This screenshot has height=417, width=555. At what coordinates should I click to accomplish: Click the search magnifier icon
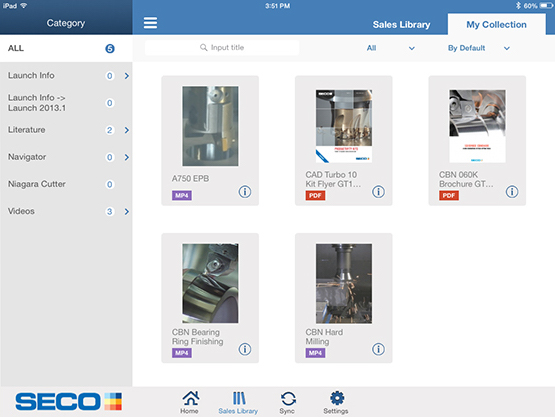point(204,47)
